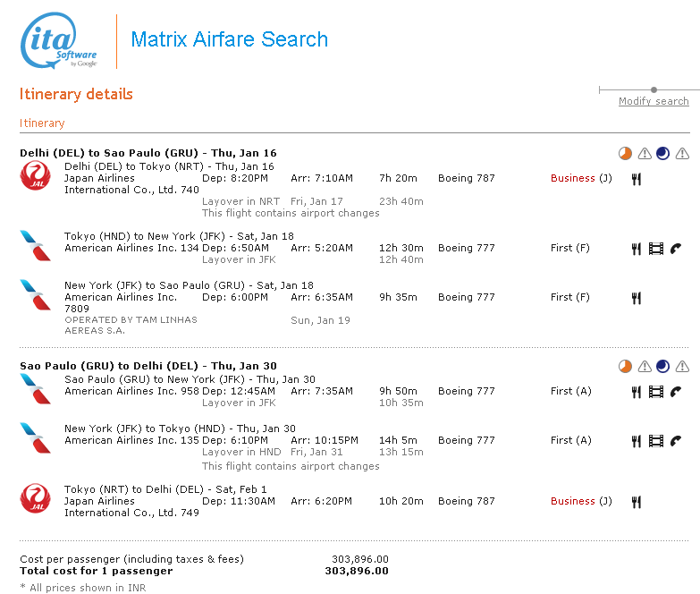Click the overnight moon icon for Sao Paulo to Delhi
700x594 pixels.
coord(663,366)
